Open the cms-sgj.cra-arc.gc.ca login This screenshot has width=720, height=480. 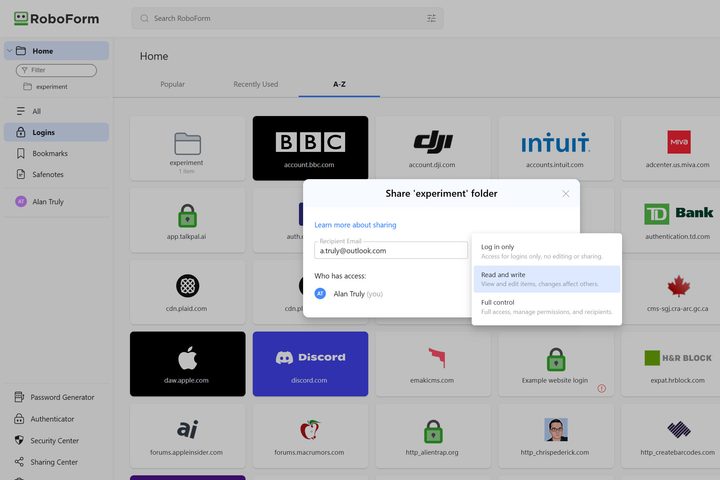point(672,292)
